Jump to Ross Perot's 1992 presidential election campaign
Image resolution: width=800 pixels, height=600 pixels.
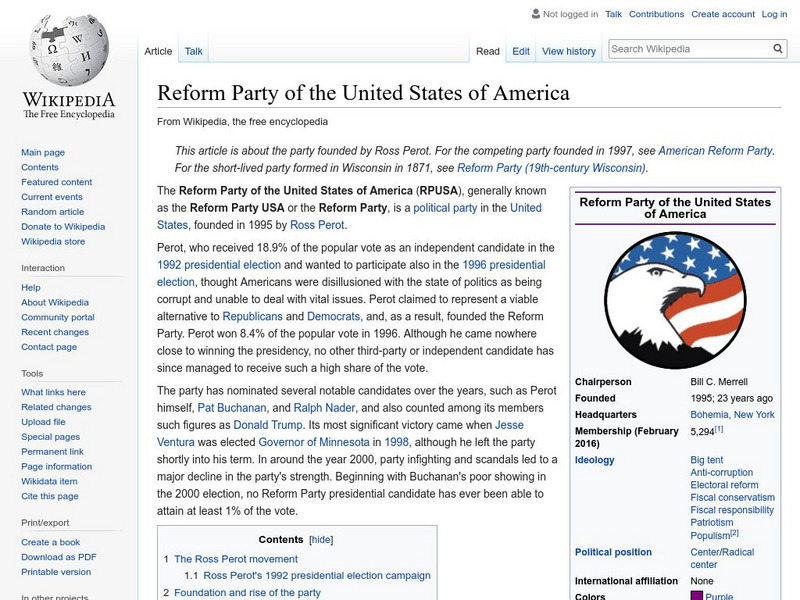317,576
